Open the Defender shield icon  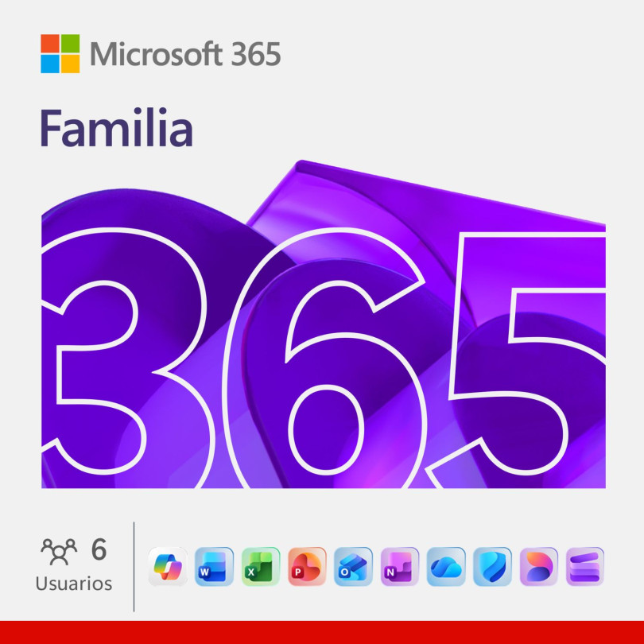pyautogui.click(x=492, y=566)
